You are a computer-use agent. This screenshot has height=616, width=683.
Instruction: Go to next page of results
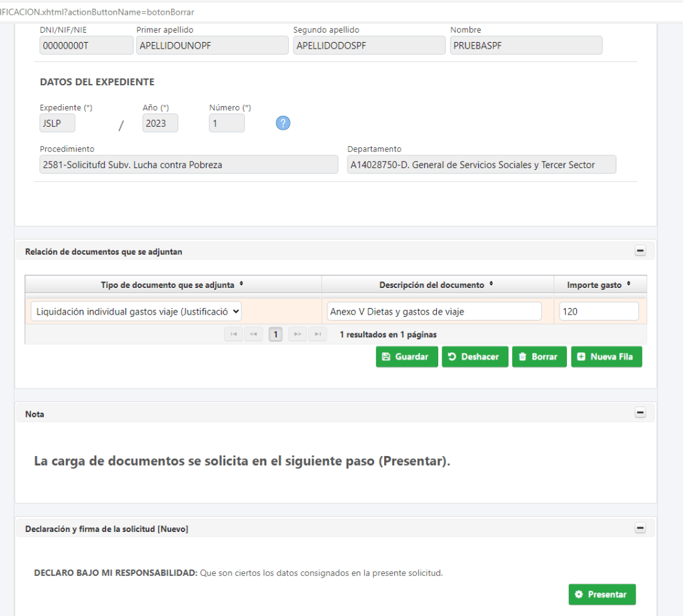tap(298, 334)
